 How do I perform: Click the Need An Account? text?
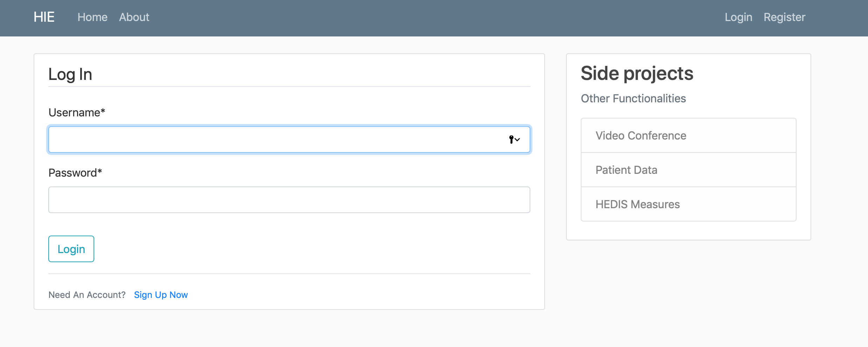pos(87,295)
